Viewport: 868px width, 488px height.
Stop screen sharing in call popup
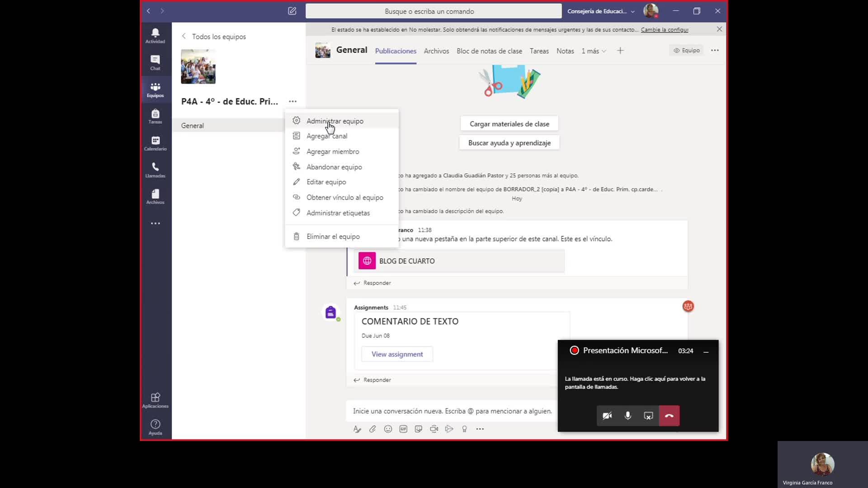tap(648, 416)
